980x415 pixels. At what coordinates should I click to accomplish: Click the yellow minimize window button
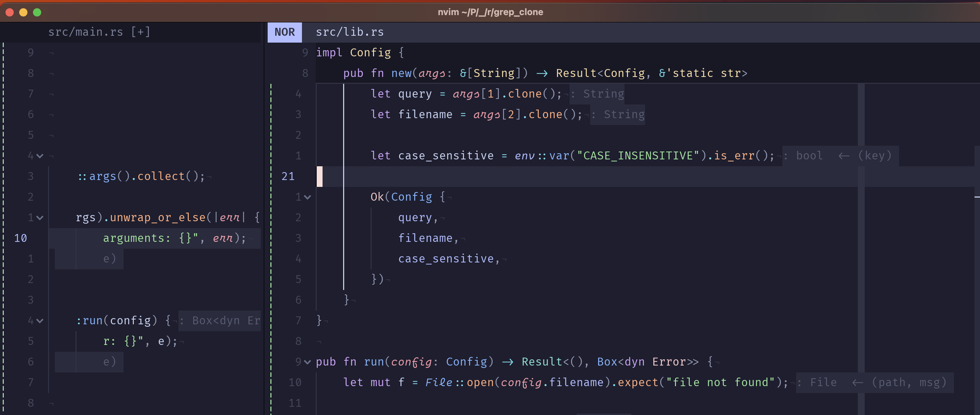[x=23, y=12]
